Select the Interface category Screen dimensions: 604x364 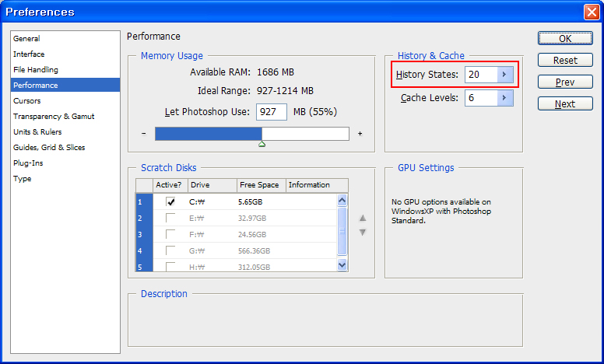(x=29, y=54)
